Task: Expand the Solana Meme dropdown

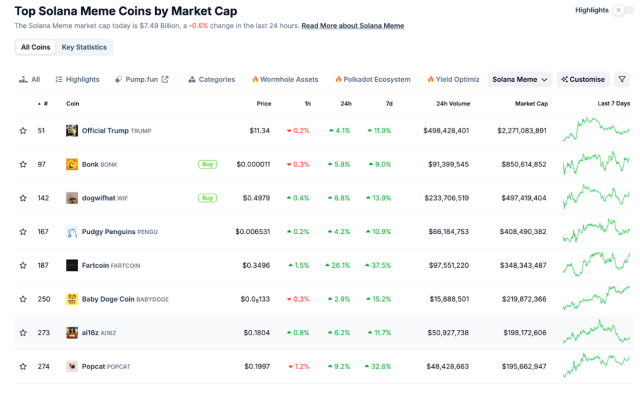Action: (520, 79)
